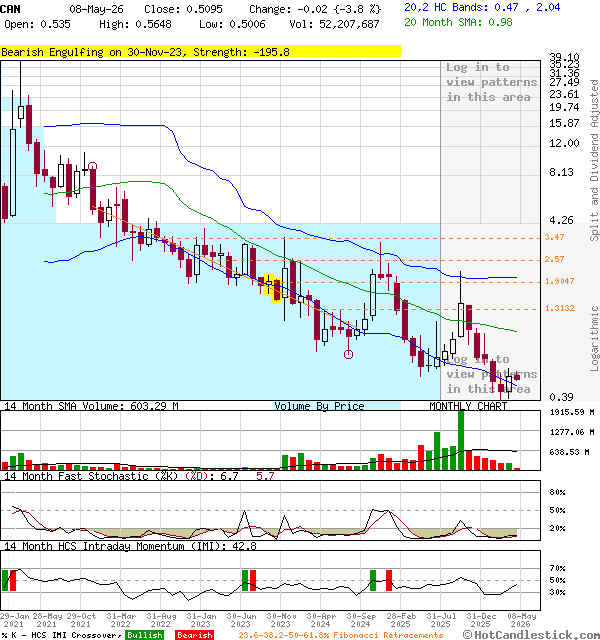Click the Volume By Price label

319,406
